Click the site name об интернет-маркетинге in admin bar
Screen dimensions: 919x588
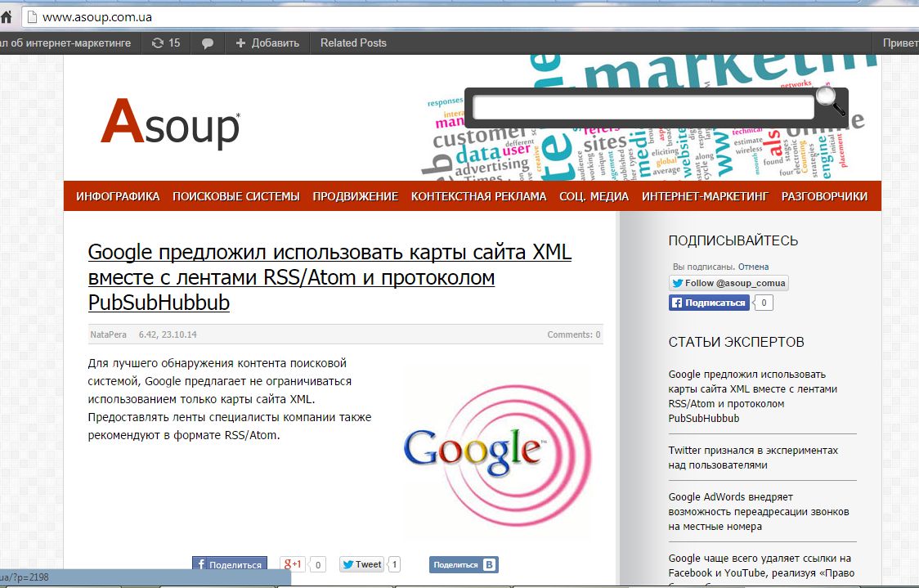pyautogui.click(x=65, y=43)
